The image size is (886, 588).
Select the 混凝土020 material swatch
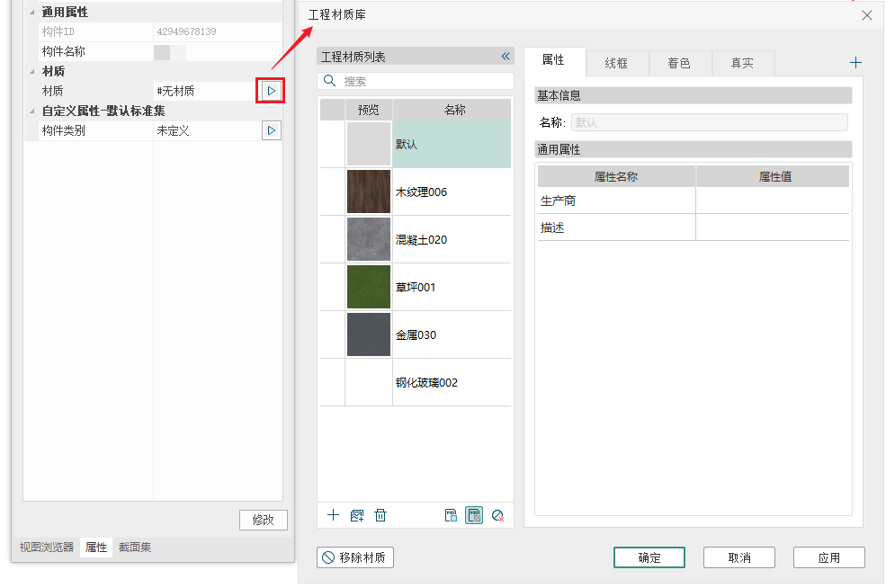tap(369, 239)
